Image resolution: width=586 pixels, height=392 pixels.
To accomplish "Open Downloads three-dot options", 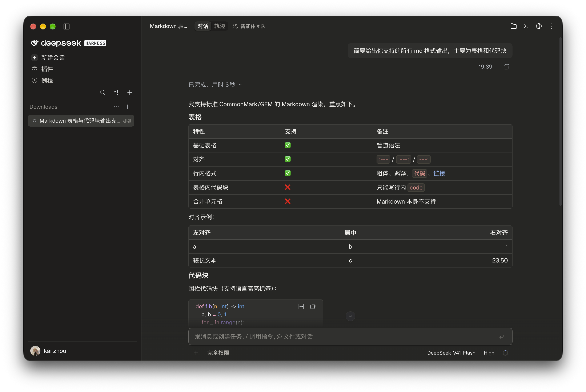I will tap(117, 107).
